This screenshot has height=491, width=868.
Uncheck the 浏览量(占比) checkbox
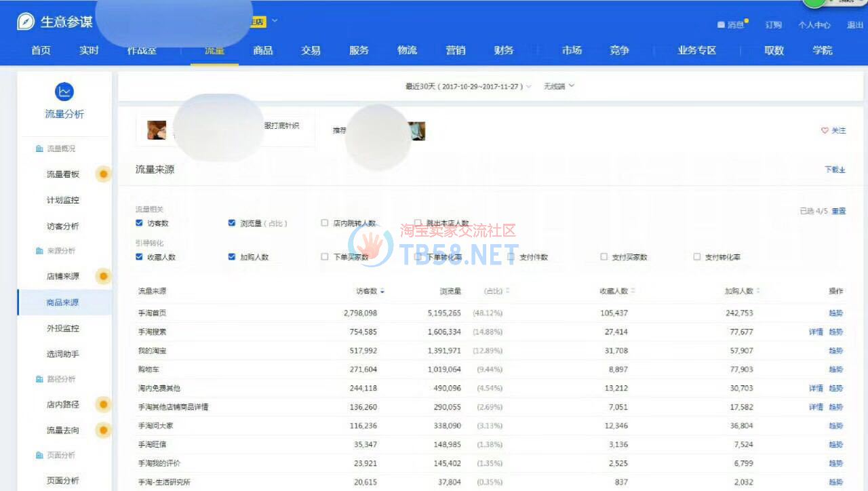click(231, 222)
